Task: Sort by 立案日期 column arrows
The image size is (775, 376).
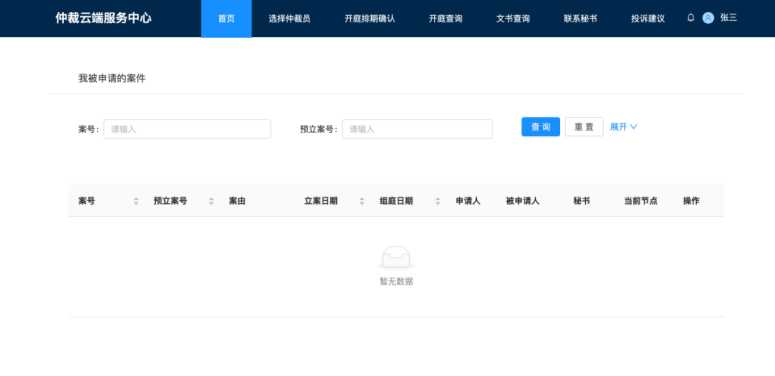Action: 362,201
